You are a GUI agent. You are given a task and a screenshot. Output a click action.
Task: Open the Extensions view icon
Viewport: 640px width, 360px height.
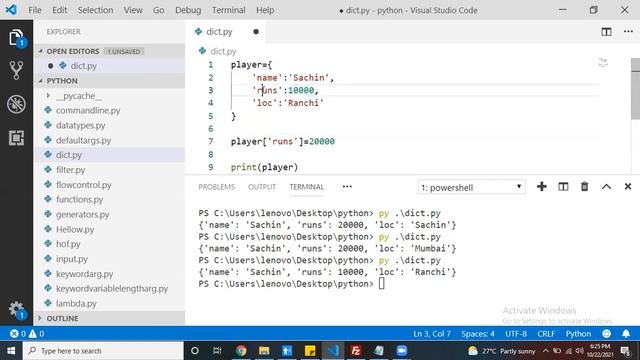tap(16, 138)
